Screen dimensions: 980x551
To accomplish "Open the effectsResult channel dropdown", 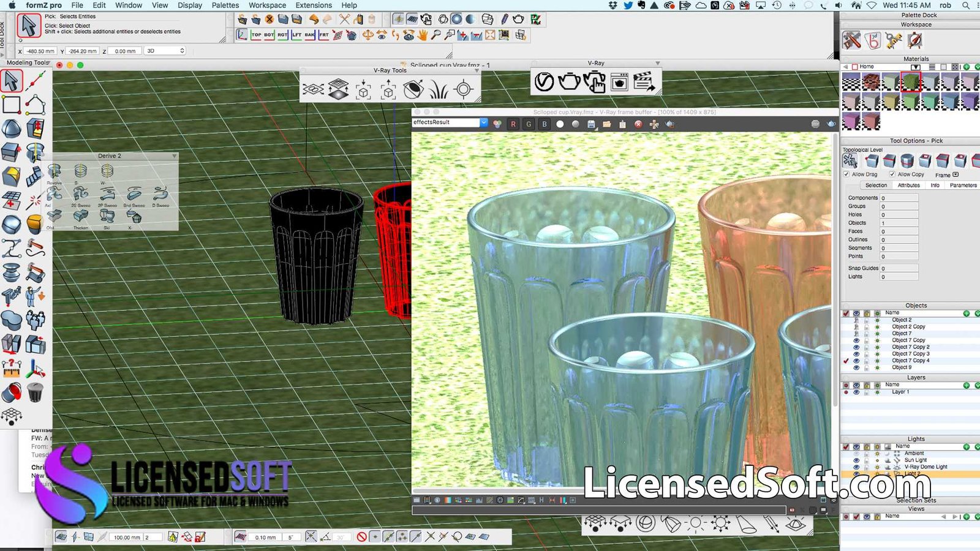I will tap(484, 122).
